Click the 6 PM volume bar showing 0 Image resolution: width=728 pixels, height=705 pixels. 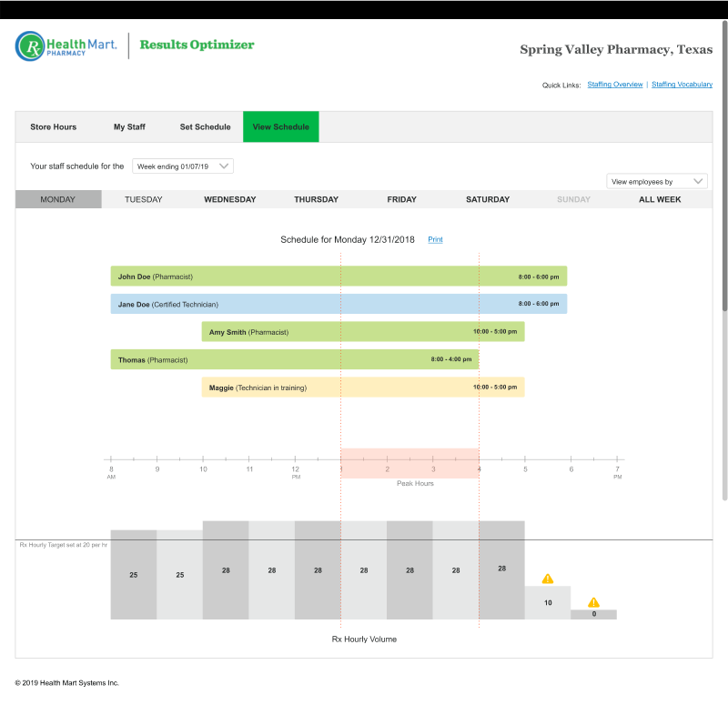(594, 614)
